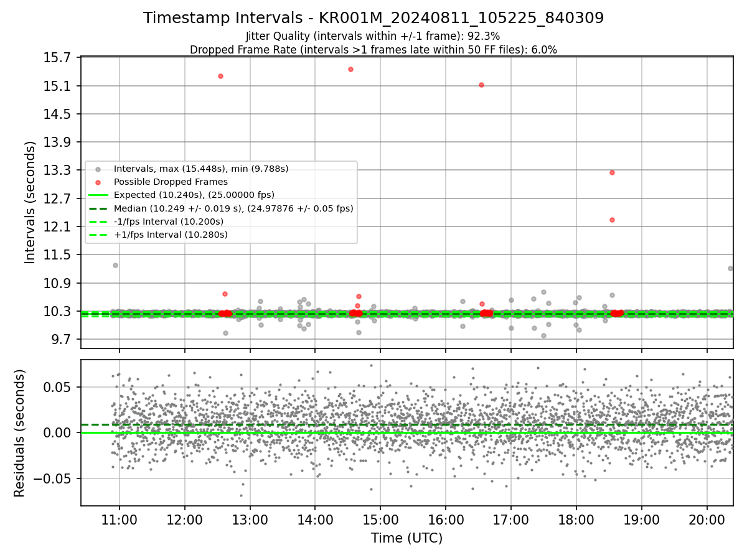Viewport: 747px width, 560px height.
Task: Click the y-axis tick label '11.5'
Action: pyautogui.click(x=59, y=255)
